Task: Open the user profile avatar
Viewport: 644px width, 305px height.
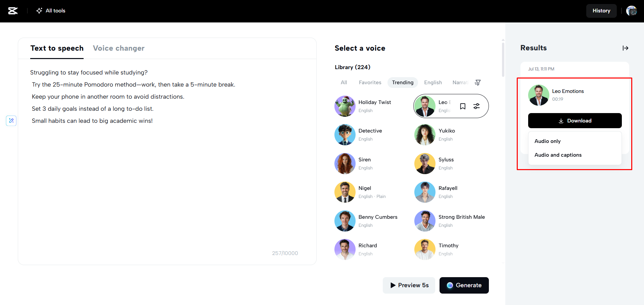Action: pos(631,11)
